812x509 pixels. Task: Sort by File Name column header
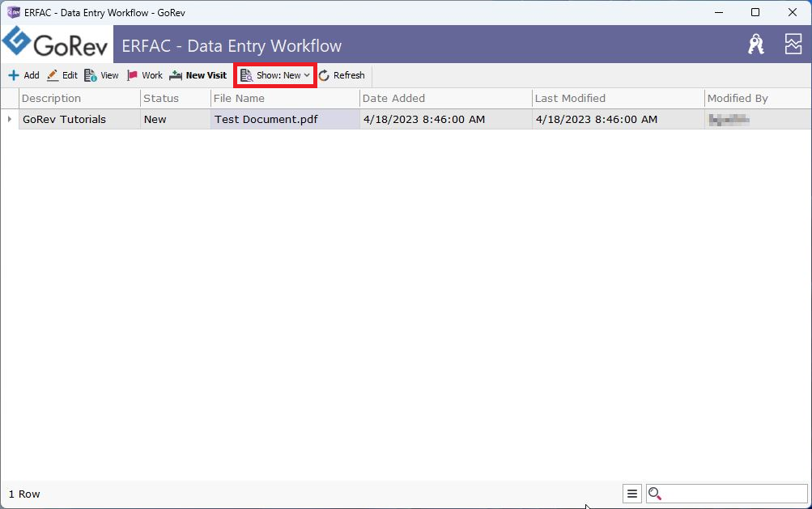pos(285,99)
